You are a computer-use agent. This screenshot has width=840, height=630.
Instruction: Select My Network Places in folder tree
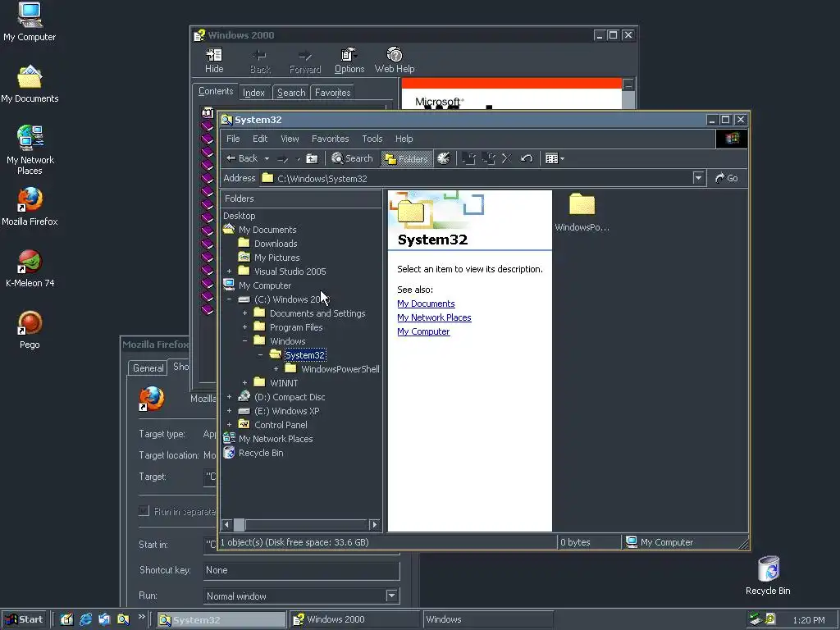point(276,439)
